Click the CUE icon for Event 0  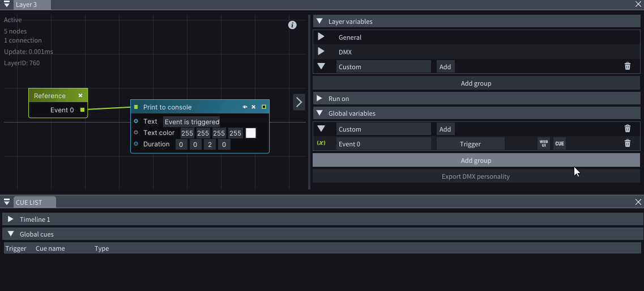pyautogui.click(x=559, y=144)
